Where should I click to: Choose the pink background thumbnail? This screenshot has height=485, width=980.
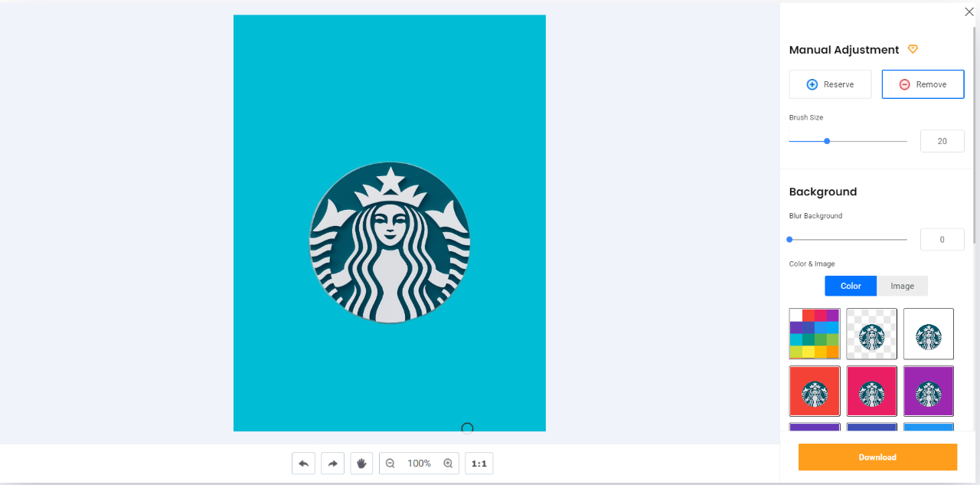pos(871,392)
